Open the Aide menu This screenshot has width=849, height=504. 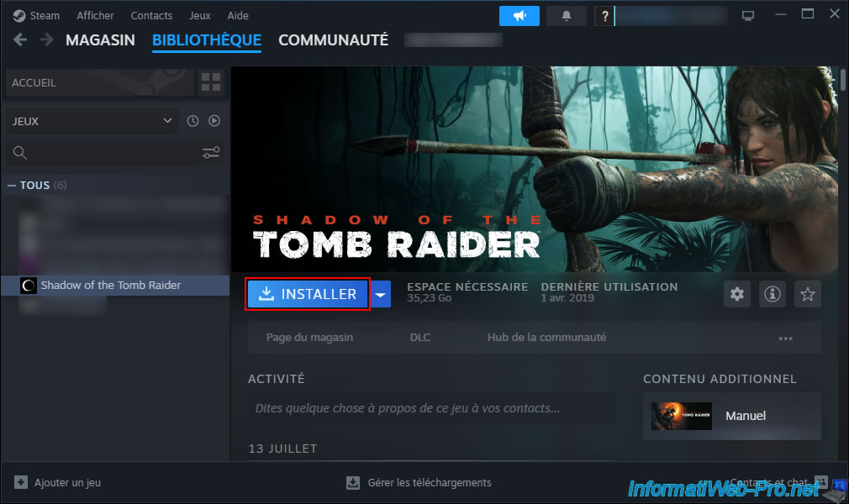click(238, 16)
